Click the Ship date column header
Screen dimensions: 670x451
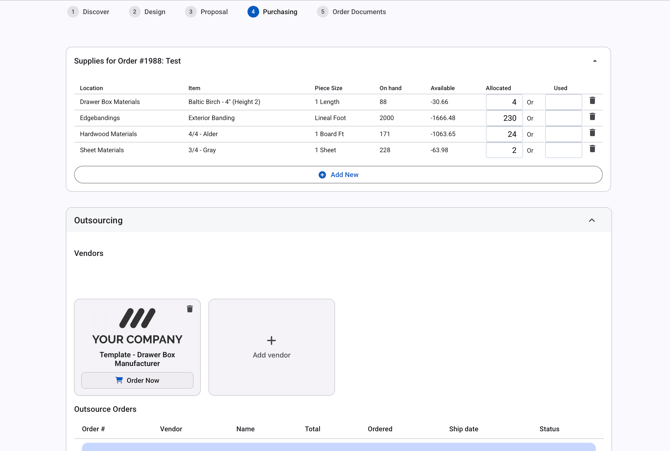(x=464, y=429)
